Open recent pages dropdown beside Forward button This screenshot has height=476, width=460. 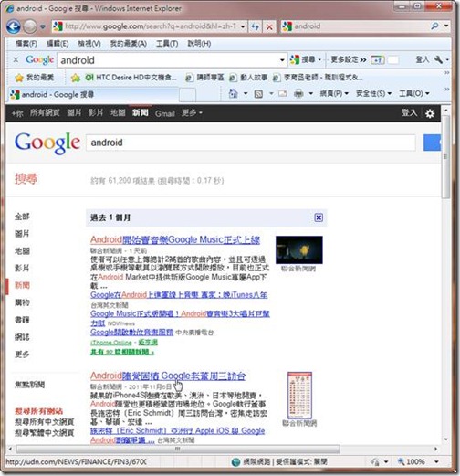point(43,26)
